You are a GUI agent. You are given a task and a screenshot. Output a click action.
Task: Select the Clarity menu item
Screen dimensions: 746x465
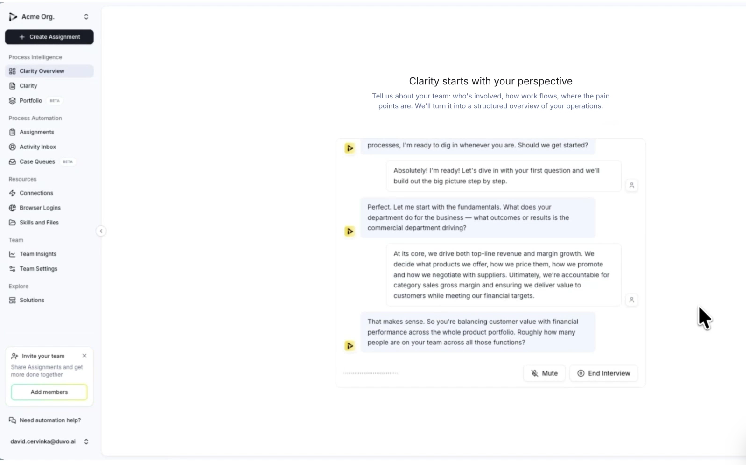[28, 86]
